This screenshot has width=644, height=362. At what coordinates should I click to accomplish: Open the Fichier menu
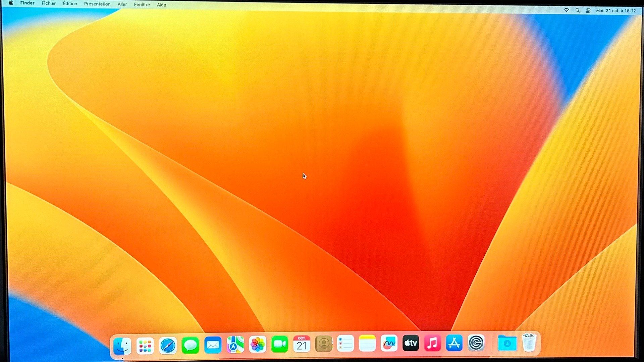[x=49, y=3]
